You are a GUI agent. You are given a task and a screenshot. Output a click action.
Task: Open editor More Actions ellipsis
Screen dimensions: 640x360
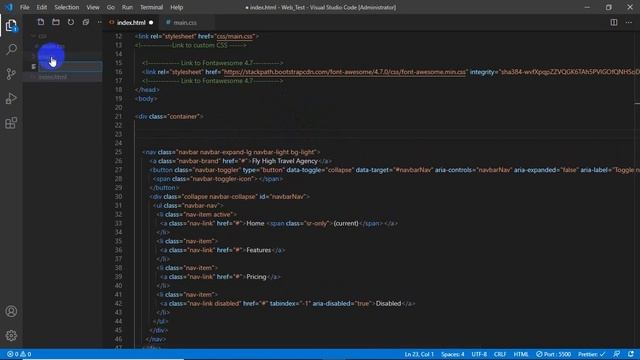pyautogui.click(x=629, y=22)
